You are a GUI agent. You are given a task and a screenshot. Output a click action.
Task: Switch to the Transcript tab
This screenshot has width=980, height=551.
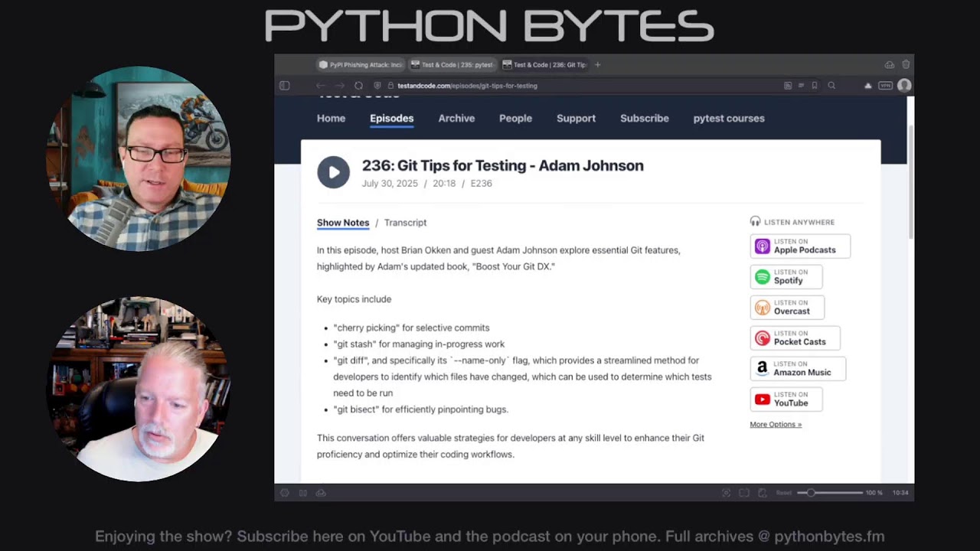point(405,223)
